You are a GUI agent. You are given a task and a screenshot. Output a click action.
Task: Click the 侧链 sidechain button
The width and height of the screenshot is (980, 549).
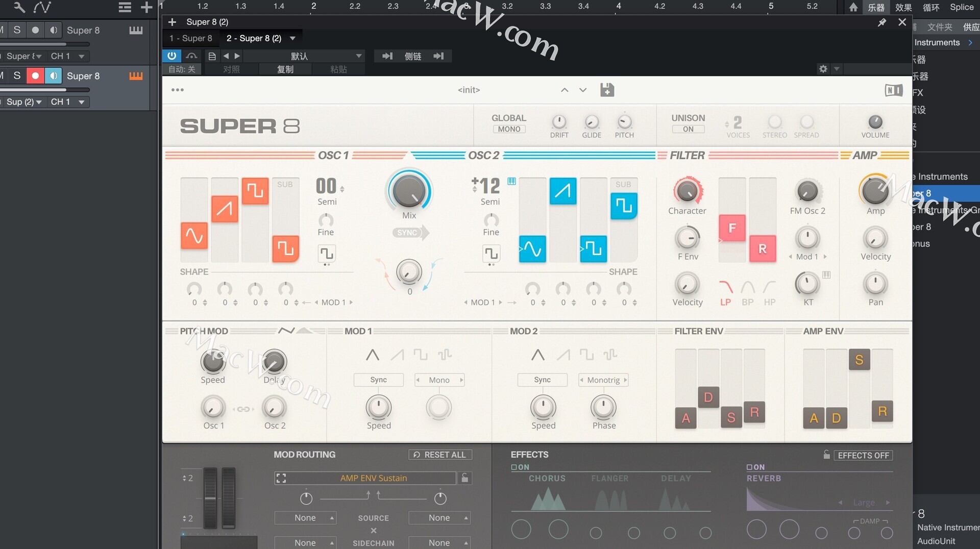coord(413,56)
